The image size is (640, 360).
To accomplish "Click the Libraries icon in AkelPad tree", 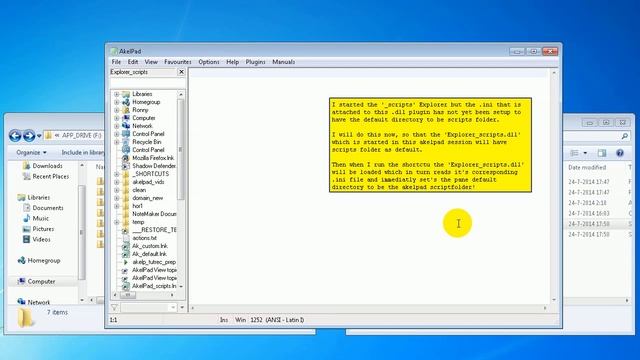I will 126,94.
